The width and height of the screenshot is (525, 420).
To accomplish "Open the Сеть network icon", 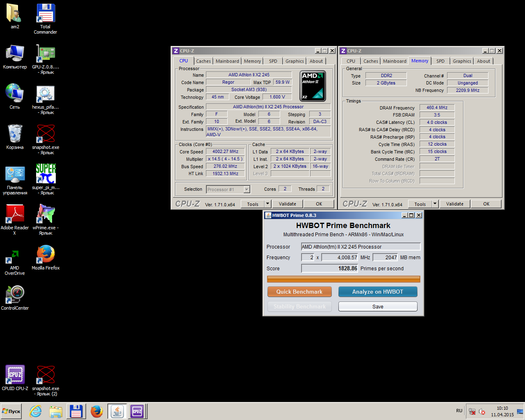I will [x=15, y=97].
